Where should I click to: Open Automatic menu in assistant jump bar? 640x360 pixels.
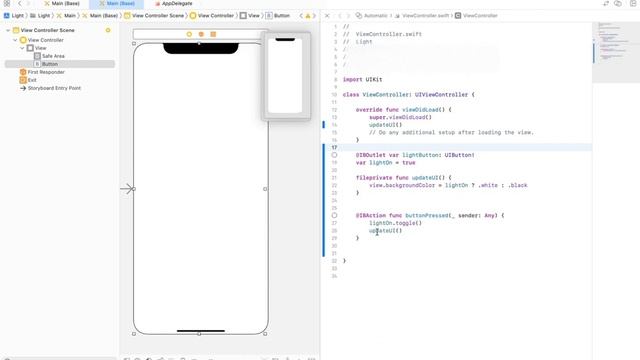pyautogui.click(x=376, y=16)
